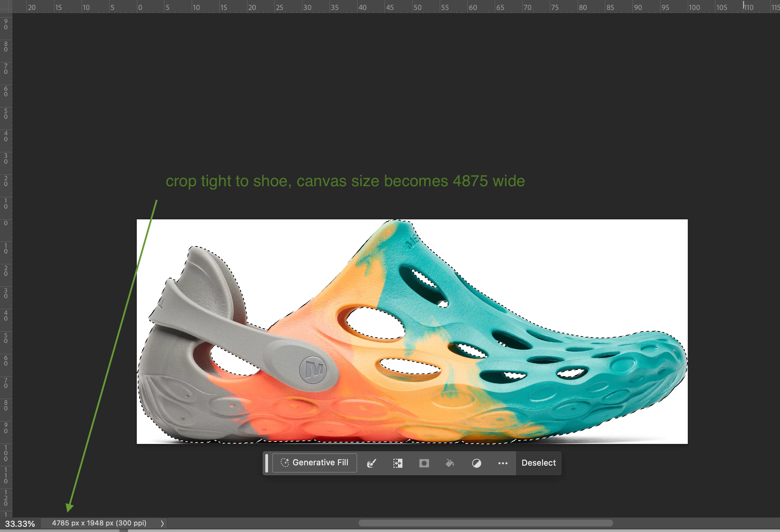The height and width of the screenshot is (532, 780).
Task: Click the horizontal scrollbar thumb
Action: point(485,523)
